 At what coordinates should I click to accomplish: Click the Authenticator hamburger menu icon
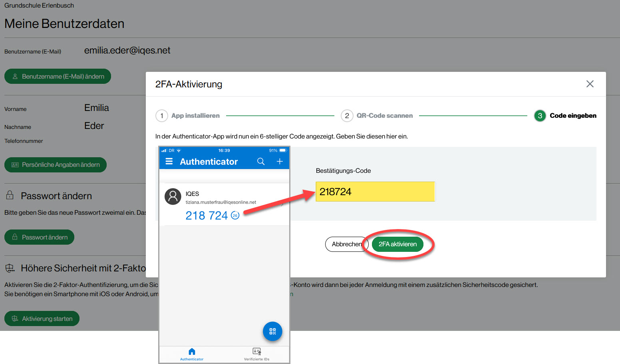coord(169,162)
